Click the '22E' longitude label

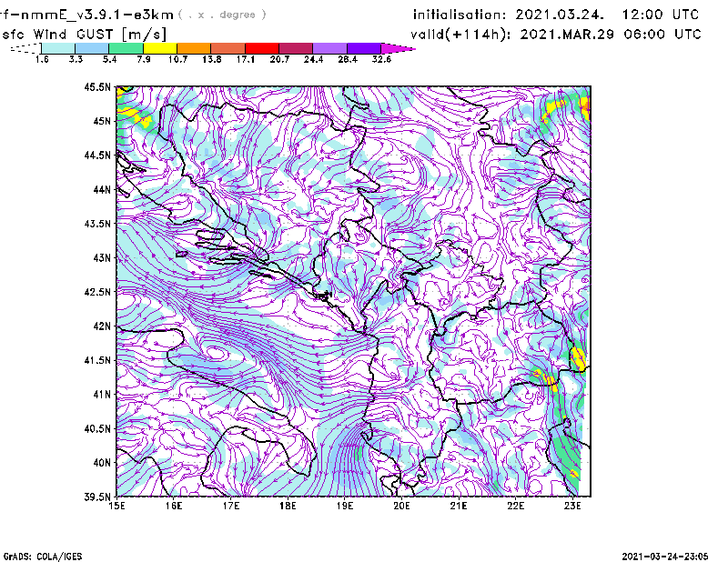[x=516, y=506]
